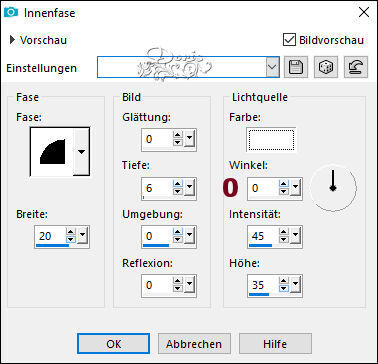Save the current preset via disk icon
This screenshot has width=378, height=364.
click(x=295, y=67)
